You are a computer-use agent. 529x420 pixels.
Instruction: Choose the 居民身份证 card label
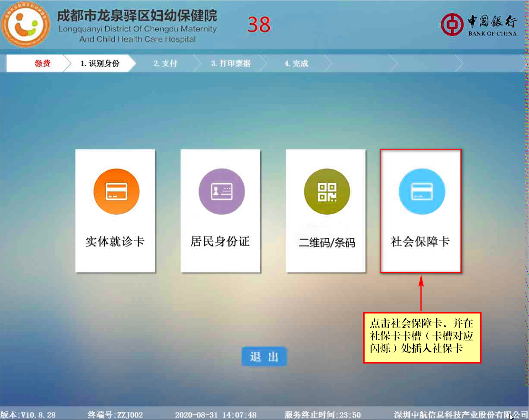coord(220,241)
